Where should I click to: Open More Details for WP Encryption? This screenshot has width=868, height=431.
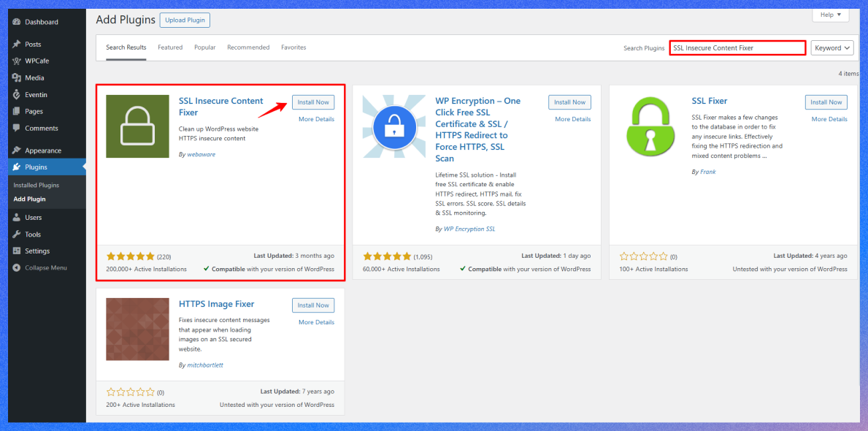(x=573, y=119)
